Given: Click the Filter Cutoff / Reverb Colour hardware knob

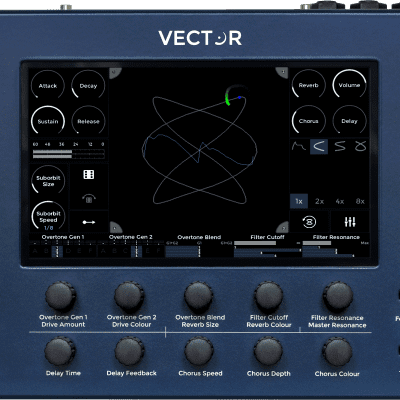Looking at the screenshot, I should tap(268, 296).
